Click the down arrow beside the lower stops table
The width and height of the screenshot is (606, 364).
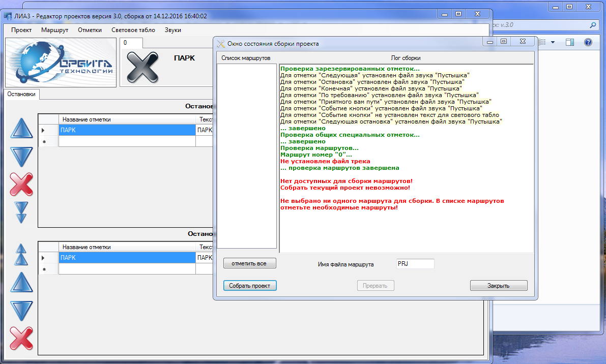click(21, 311)
